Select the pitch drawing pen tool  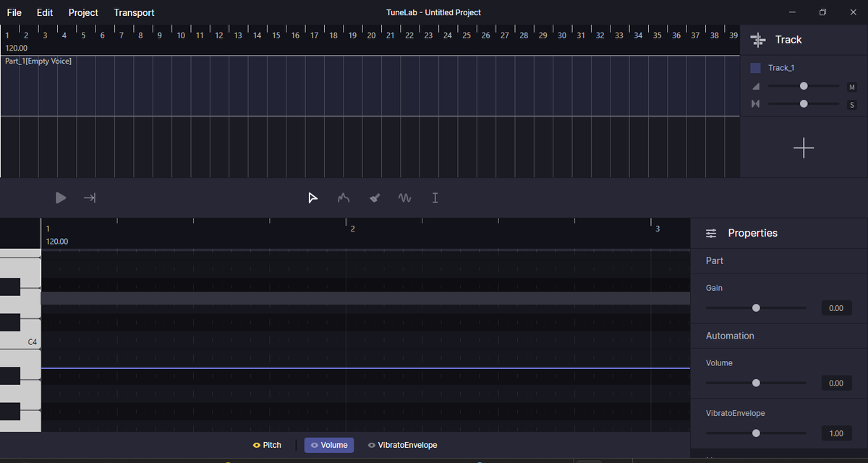point(344,197)
